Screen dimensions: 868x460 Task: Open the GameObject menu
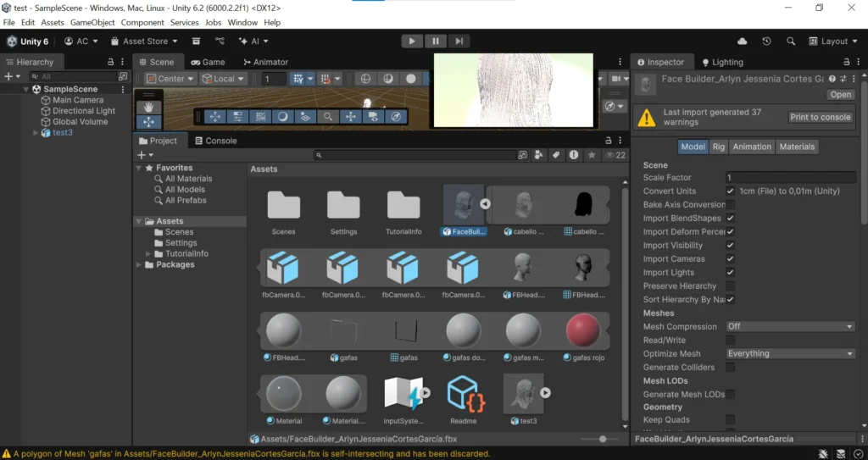pyautogui.click(x=92, y=22)
